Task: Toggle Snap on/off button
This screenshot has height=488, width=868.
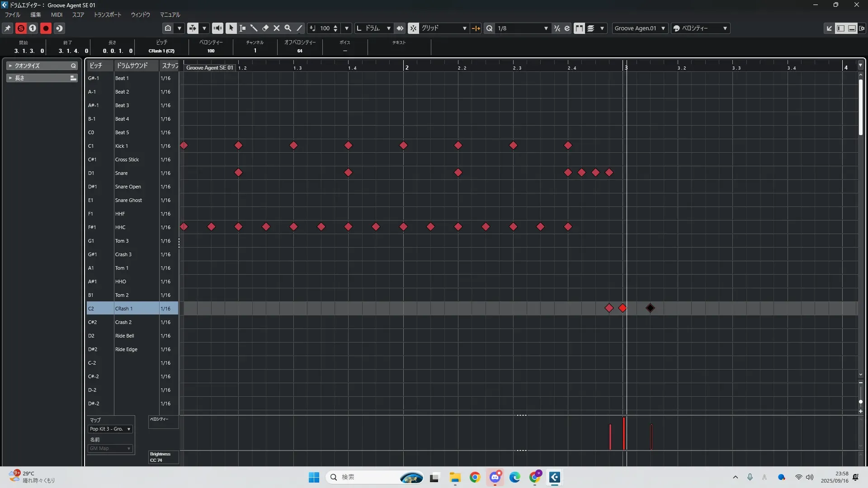Action: pos(413,28)
